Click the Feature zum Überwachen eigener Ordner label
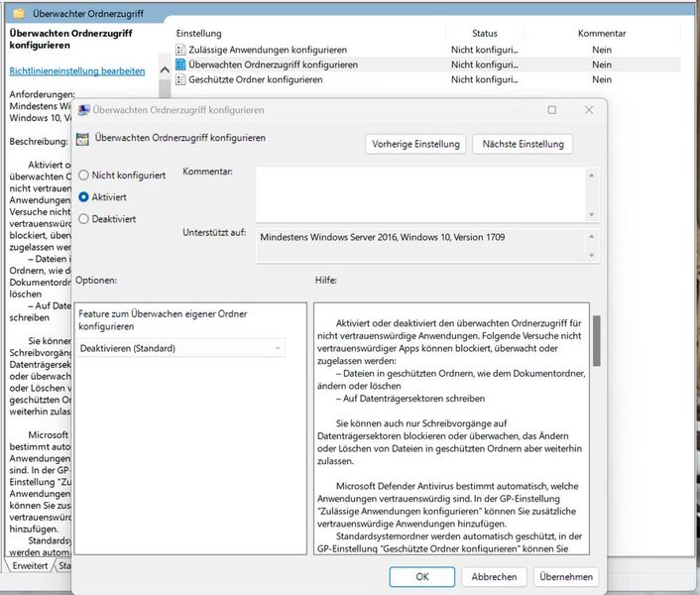Viewport: 700px width, 595px height. pos(163,320)
